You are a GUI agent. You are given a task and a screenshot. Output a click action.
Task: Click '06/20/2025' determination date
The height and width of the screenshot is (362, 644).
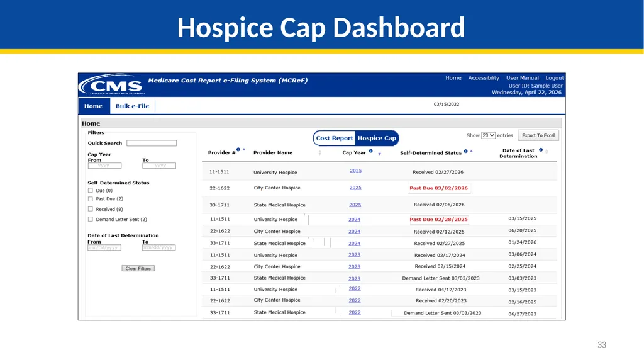point(523,231)
